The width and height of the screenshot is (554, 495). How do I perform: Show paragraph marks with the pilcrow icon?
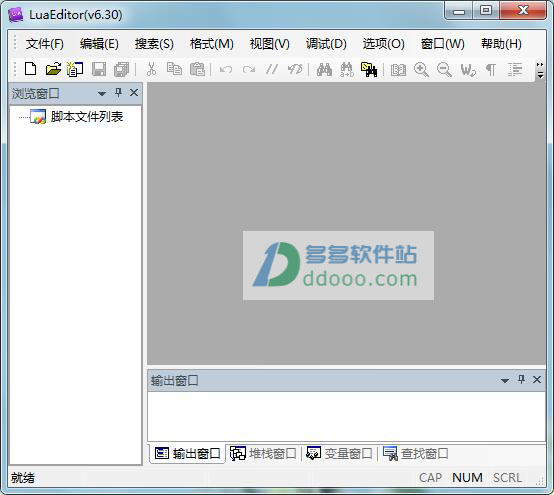click(491, 70)
